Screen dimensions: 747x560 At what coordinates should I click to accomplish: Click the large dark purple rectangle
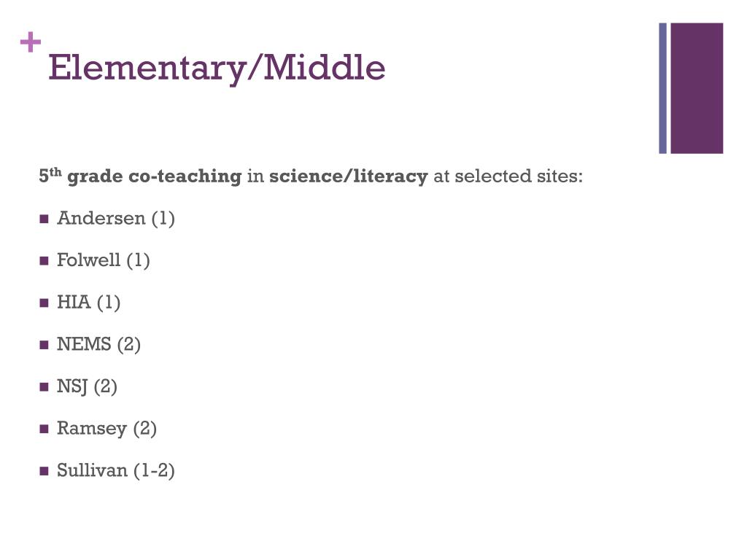[697, 88]
